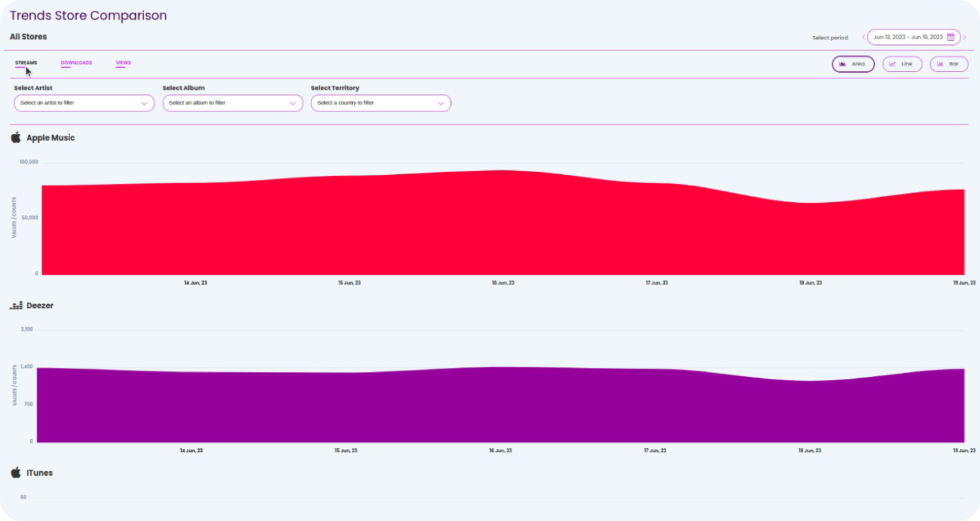This screenshot has height=521, width=980.
Task: Open the Streams tab
Action: [x=26, y=62]
